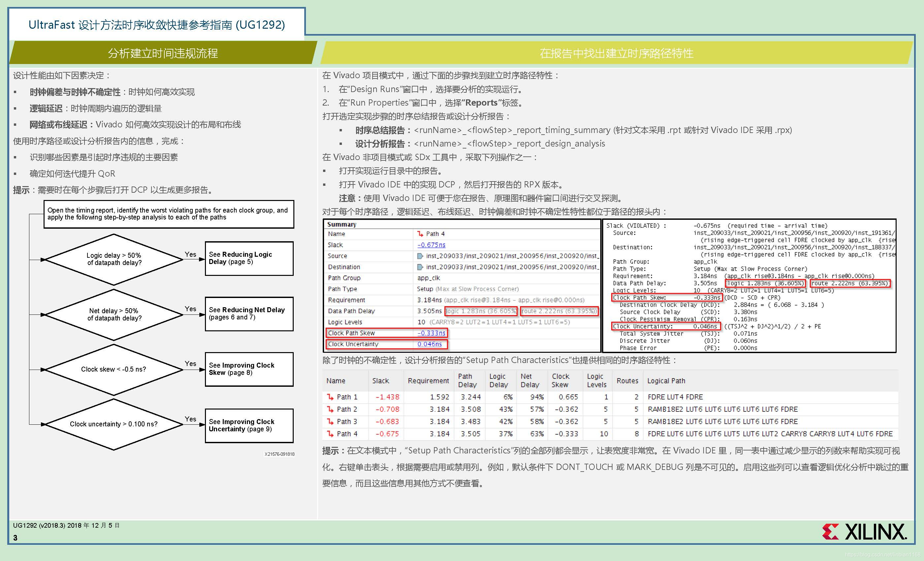The image size is (924, 561).
Task: Click the 'Path Delay' column header
Action: coord(467,380)
